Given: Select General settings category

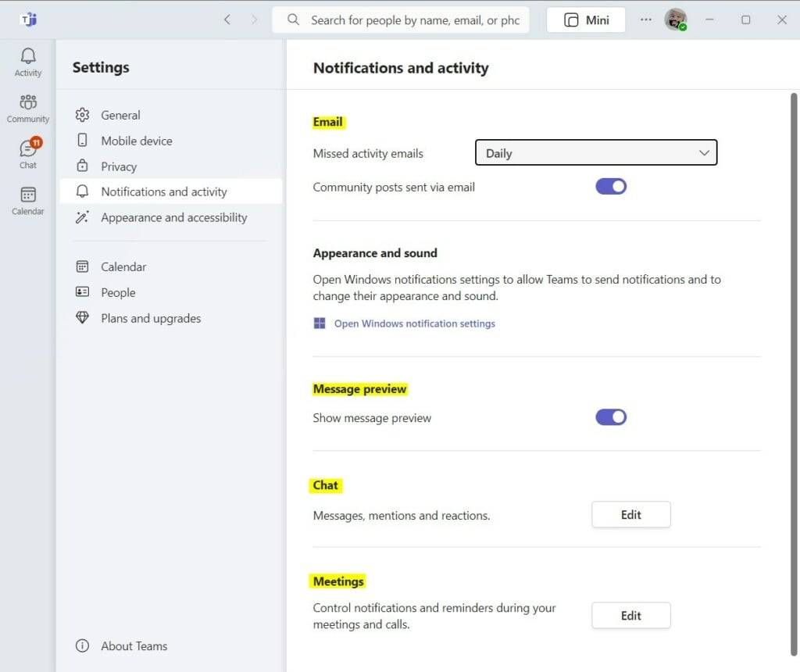Looking at the screenshot, I should pyautogui.click(x=120, y=115).
